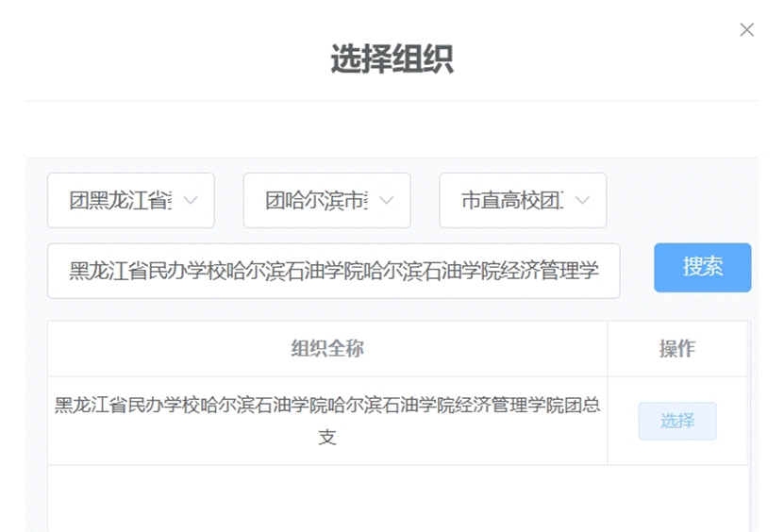Screen dimensions: 784x532
Task: Click the gray filter panel right of dropdowns
Action: tap(679, 200)
